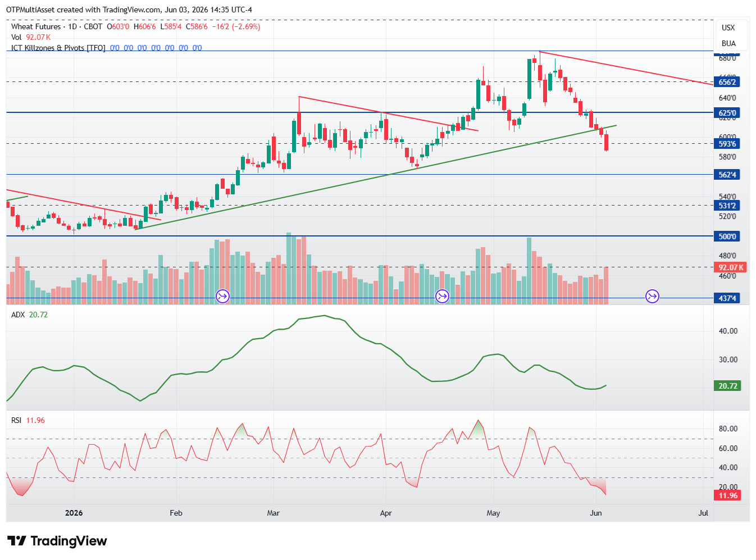This screenshot has height=560, width=756.
Task: Click the TradingView logo at the bottom
Action: click(57, 541)
